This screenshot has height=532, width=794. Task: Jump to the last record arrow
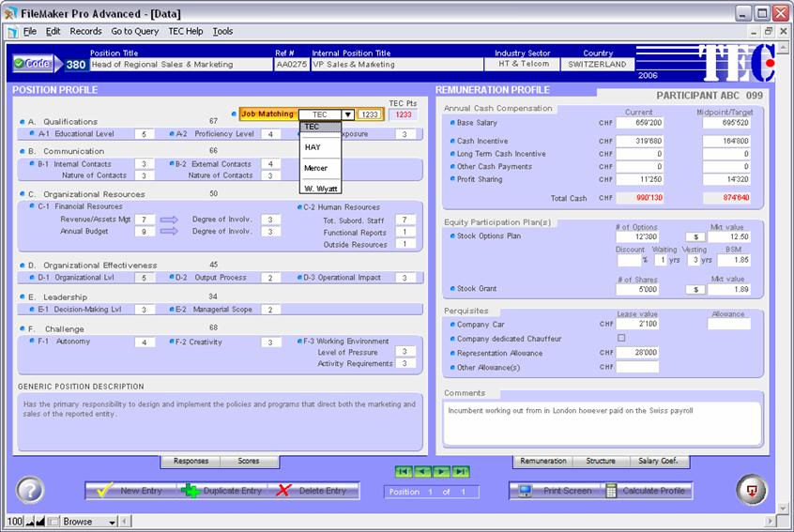[459, 471]
